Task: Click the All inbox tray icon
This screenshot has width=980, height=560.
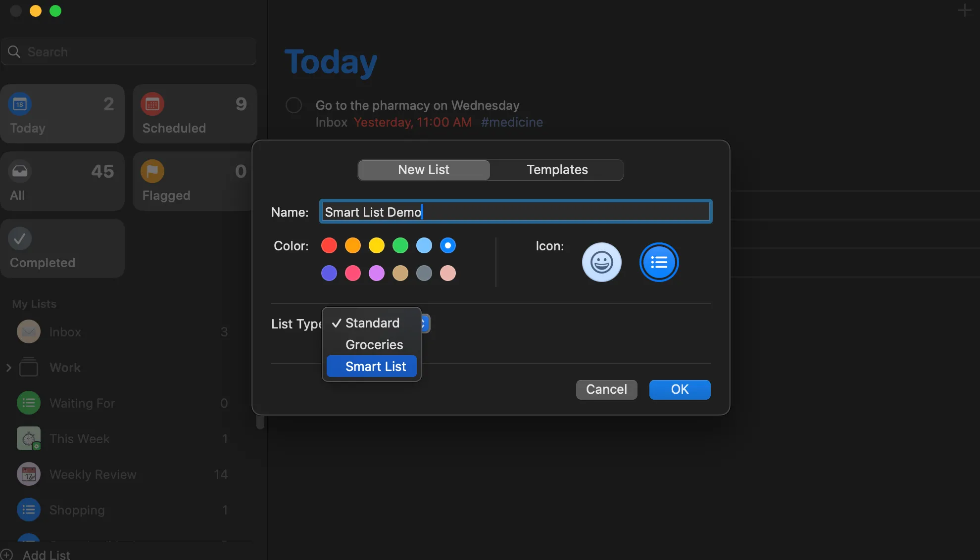Action: click(x=20, y=171)
